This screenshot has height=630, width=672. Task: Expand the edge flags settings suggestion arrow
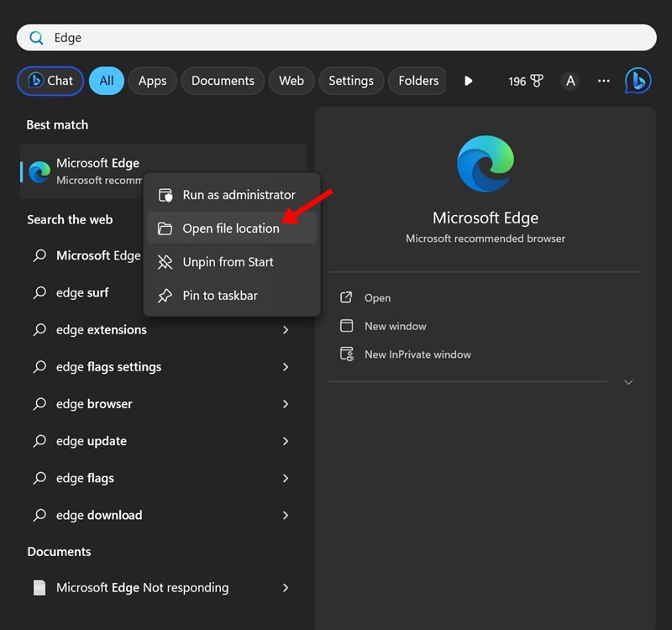pos(286,367)
